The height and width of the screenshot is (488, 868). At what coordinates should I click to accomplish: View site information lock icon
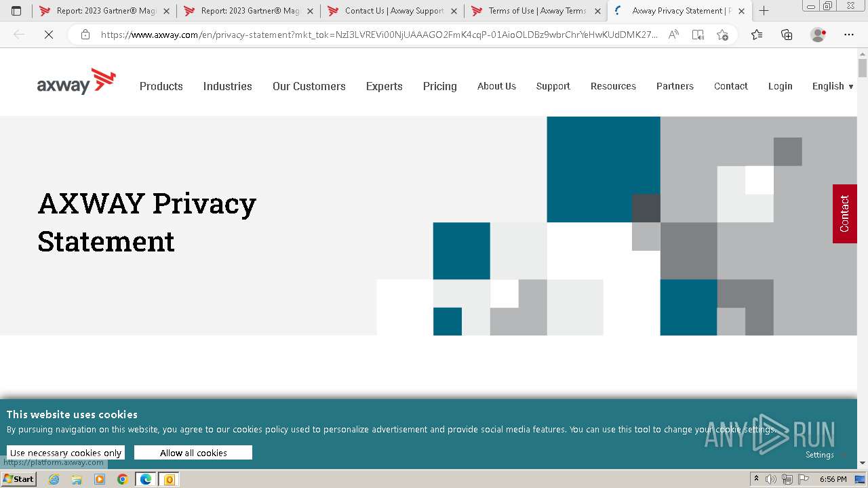coord(85,35)
